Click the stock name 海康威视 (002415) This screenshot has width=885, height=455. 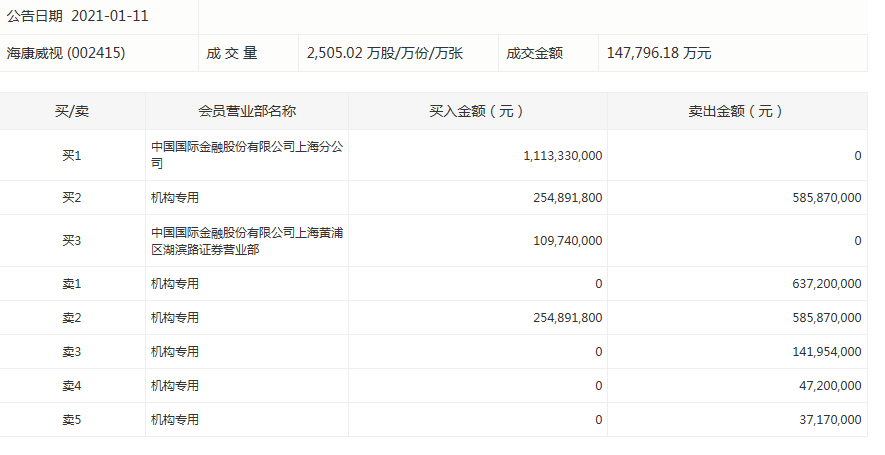65,53
